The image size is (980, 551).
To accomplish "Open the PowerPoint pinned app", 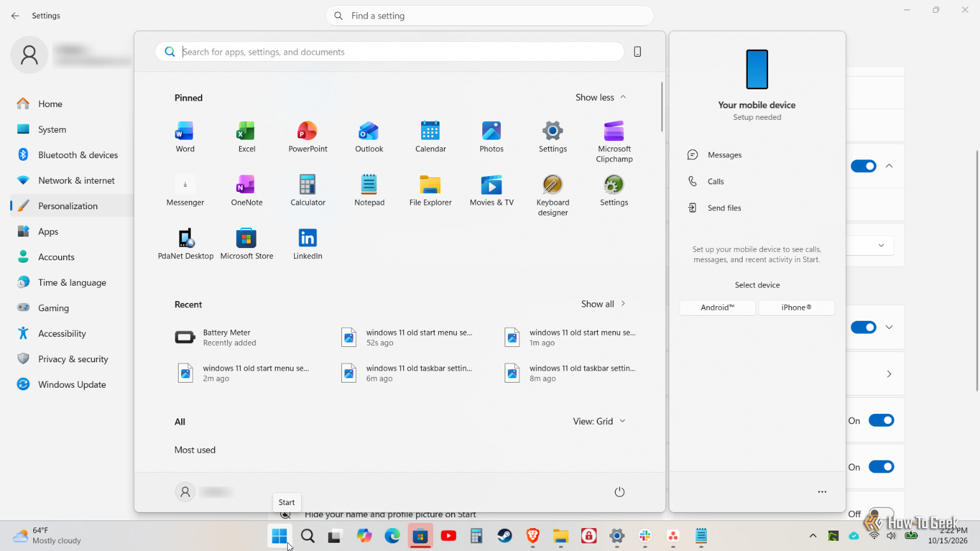I will [308, 136].
